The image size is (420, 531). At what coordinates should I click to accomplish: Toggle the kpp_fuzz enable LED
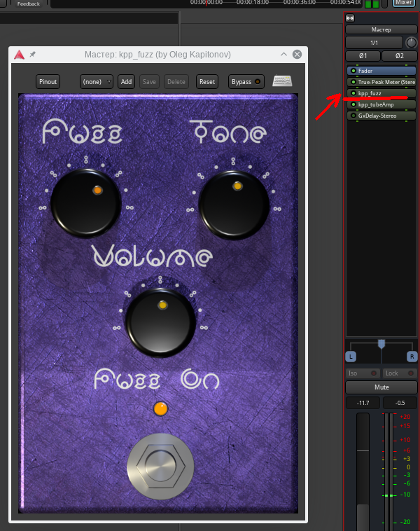(x=353, y=93)
